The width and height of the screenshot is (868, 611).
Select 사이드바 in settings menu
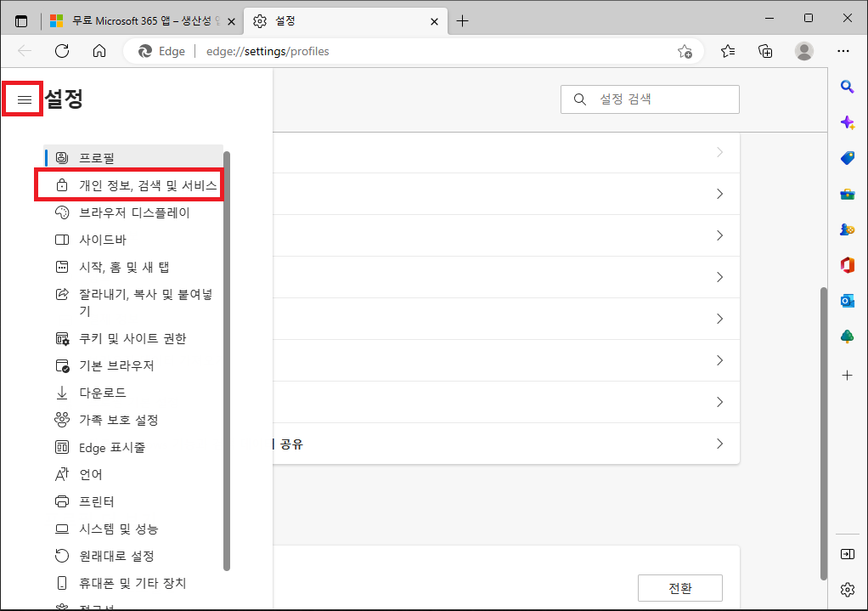pos(133,240)
